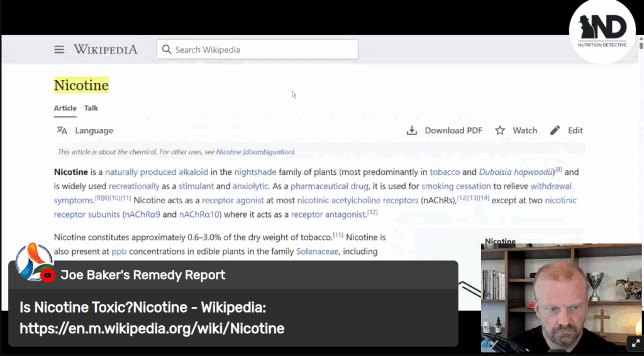The width and height of the screenshot is (644, 356).
Task: Open 'nicotinic acetylcholine receptors' link
Action: click(x=358, y=201)
